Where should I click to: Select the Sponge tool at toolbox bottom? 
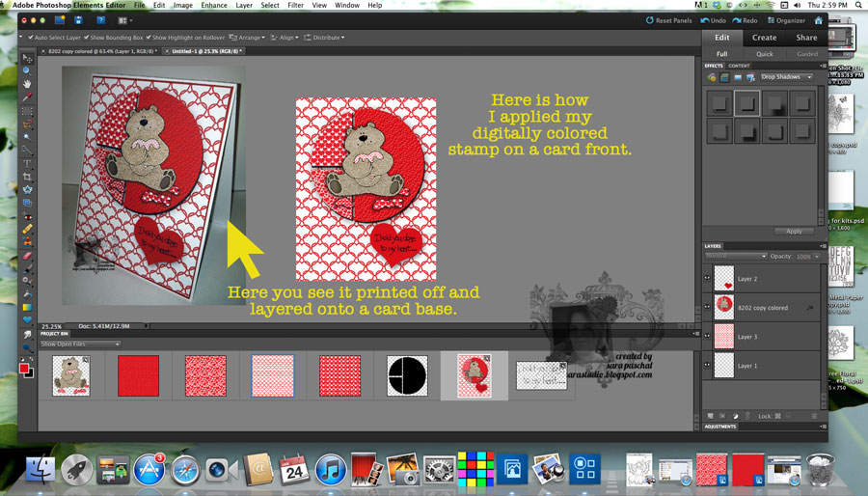coord(27,347)
